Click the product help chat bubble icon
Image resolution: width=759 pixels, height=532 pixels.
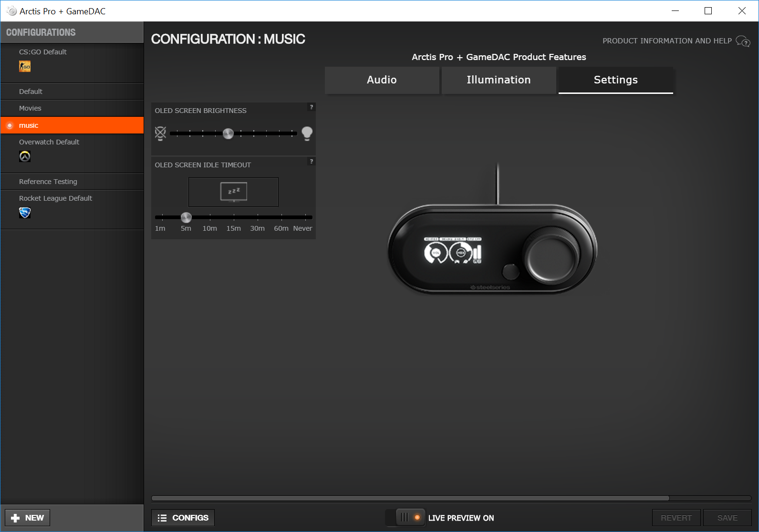point(743,41)
